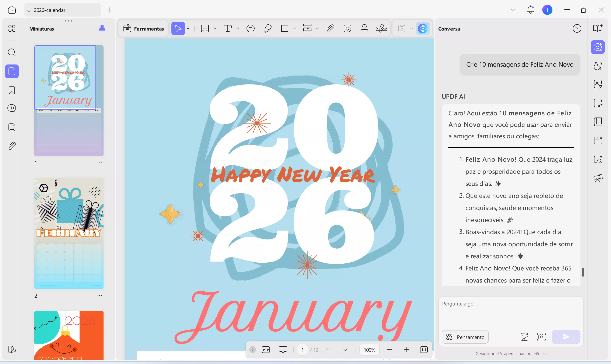Expand the rectangle shape dropdown arrow
This screenshot has height=364, width=611.
[x=294, y=28]
